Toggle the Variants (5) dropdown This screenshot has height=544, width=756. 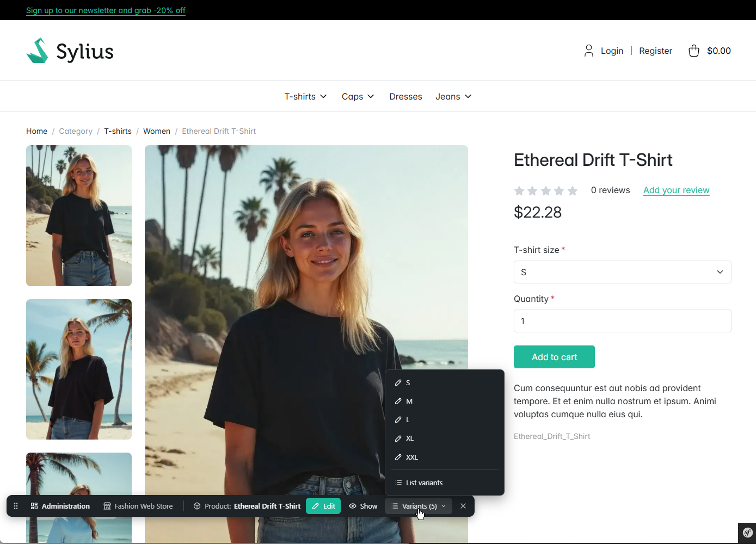pyautogui.click(x=419, y=506)
